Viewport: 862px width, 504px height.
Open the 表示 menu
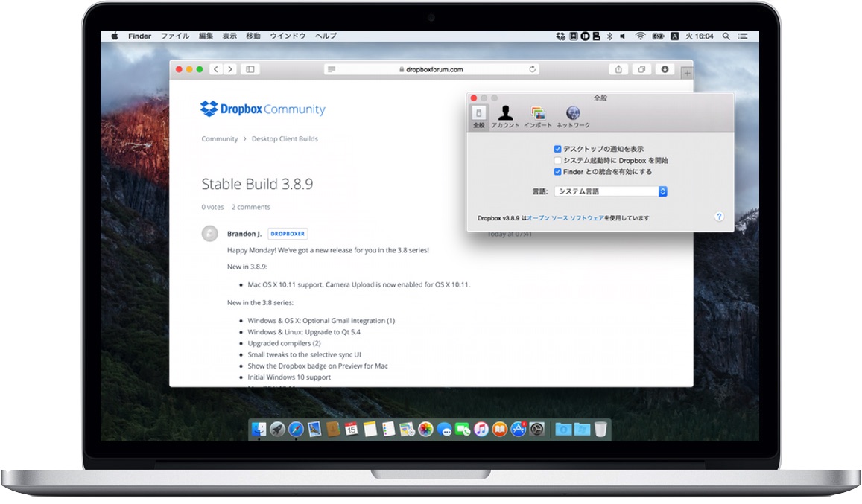pos(229,36)
